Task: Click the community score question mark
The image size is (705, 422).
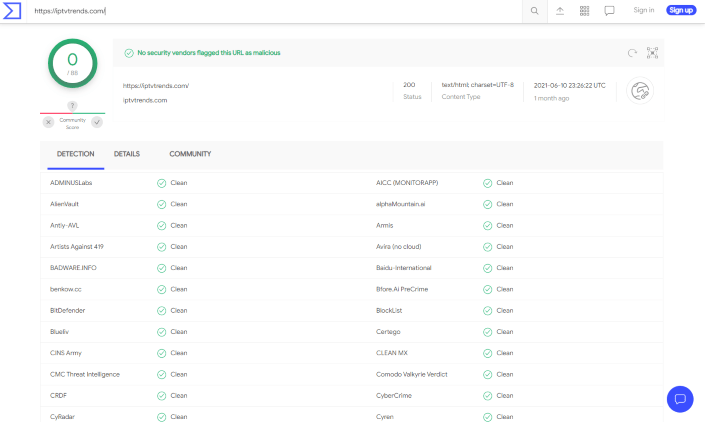Action: (72, 106)
